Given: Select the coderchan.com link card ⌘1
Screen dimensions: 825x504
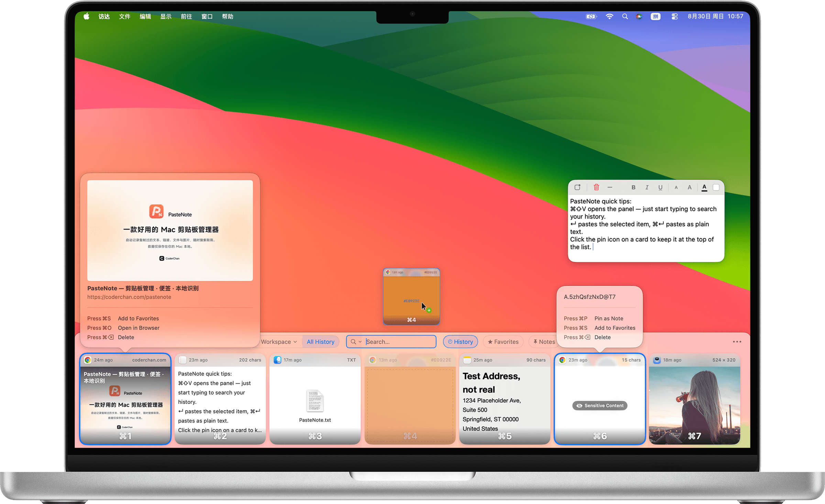Looking at the screenshot, I should click(x=125, y=399).
